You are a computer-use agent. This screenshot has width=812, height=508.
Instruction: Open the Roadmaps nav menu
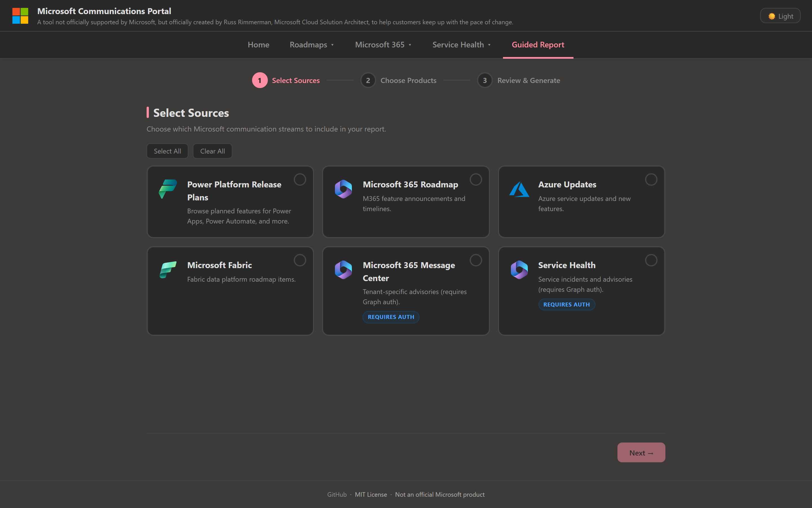coord(312,45)
